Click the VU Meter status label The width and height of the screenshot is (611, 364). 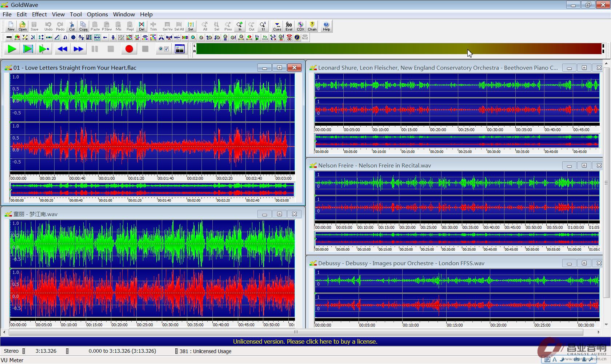[x=12, y=360]
